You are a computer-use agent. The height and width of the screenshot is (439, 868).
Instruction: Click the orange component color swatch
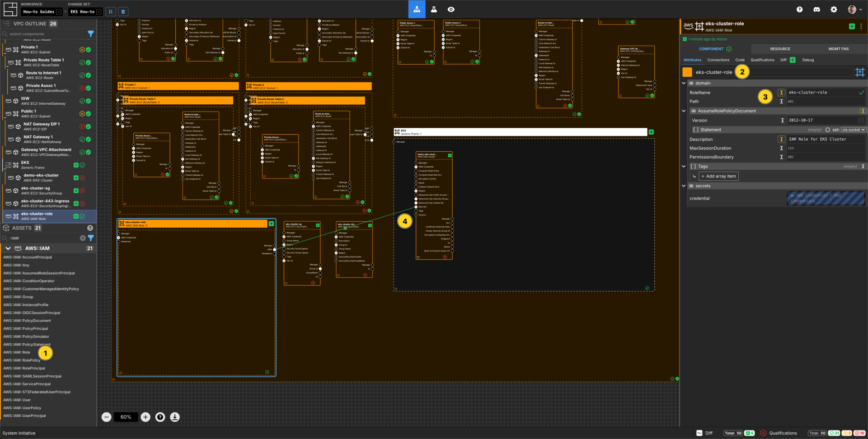pos(687,72)
